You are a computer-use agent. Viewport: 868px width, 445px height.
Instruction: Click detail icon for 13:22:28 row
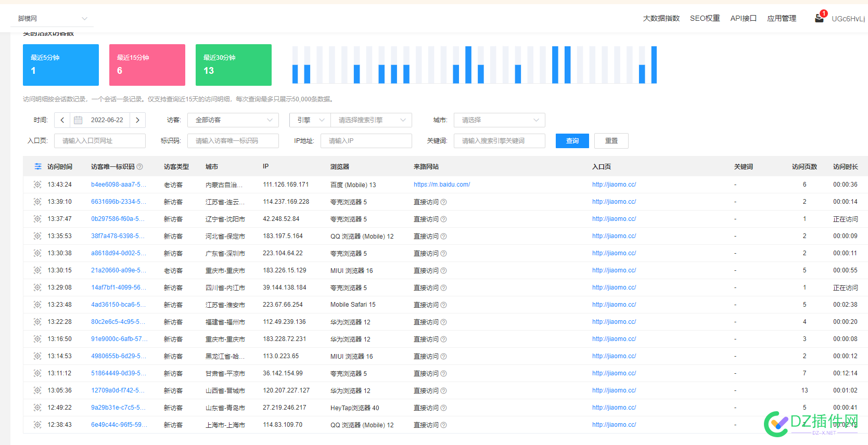[37, 322]
